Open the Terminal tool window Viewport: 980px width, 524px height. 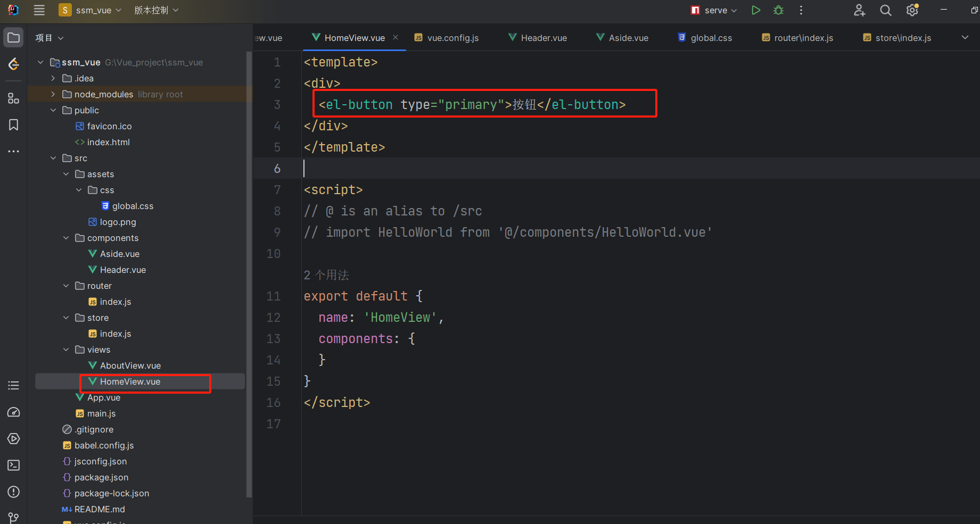point(14,465)
